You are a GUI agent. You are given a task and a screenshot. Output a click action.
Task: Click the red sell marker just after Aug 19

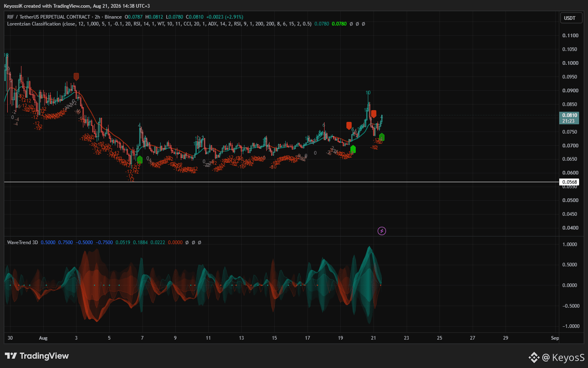click(x=349, y=126)
